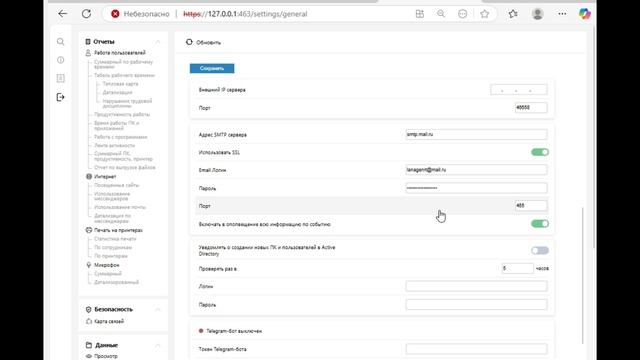Go back with the browser back arrow

point(62,14)
